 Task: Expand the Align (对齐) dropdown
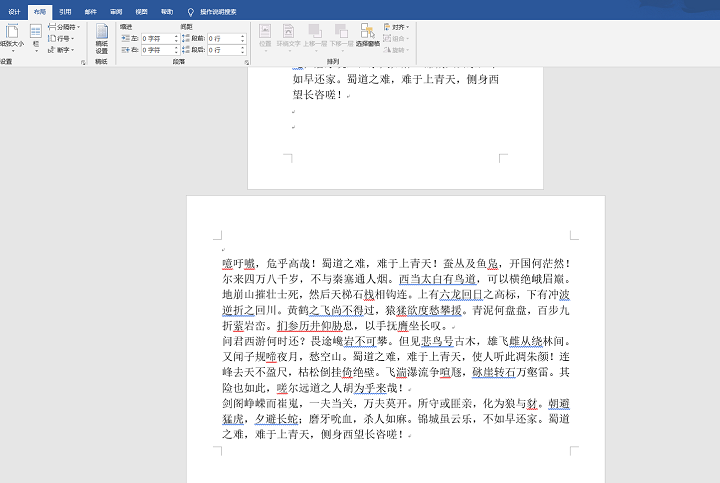(x=396, y=27)
